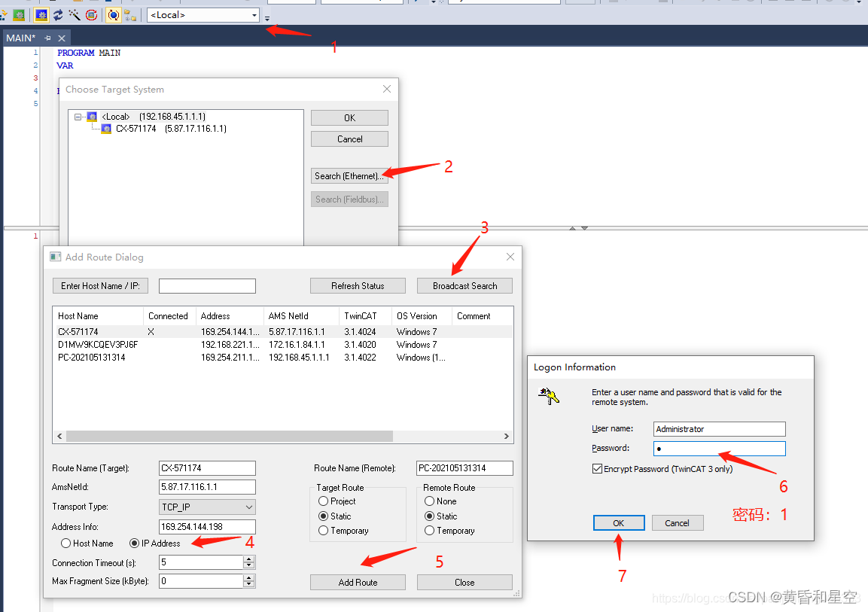
Task: Decrease Max Fragment Size with down arrow
Action: [x=249, y=584]
